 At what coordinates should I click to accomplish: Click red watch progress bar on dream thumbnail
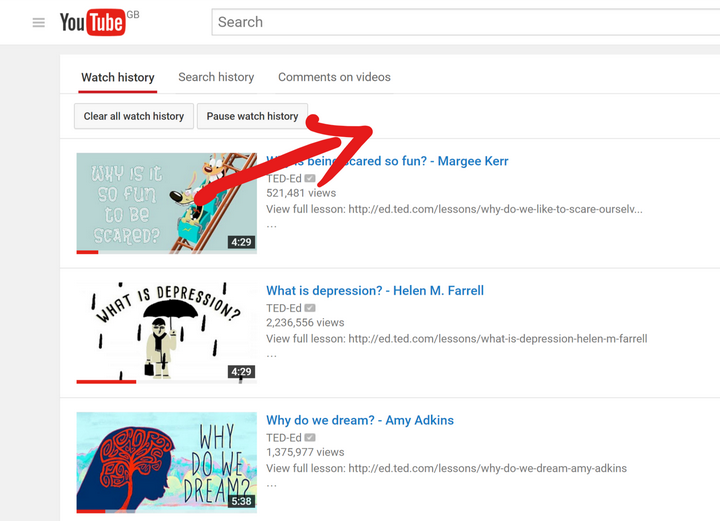tap(91, 511)
